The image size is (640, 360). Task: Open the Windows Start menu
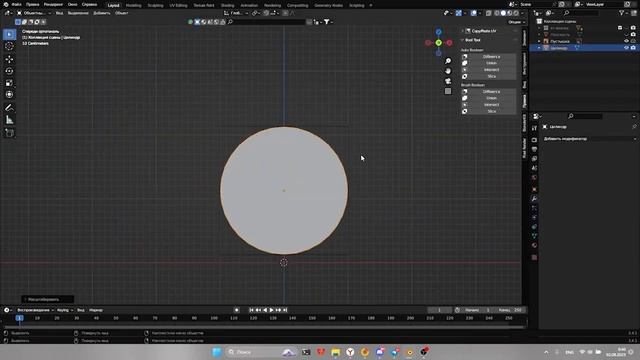coord(217,352)
